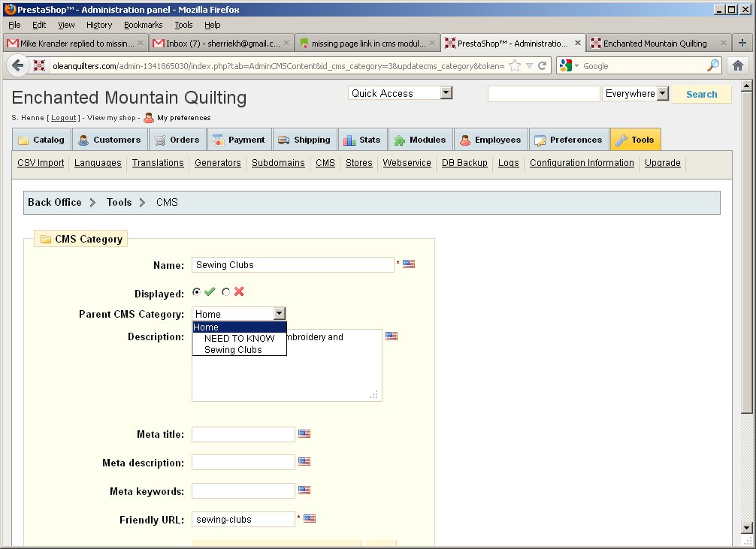Open the Bookmarks menu in Firefox

coord(143,25)
